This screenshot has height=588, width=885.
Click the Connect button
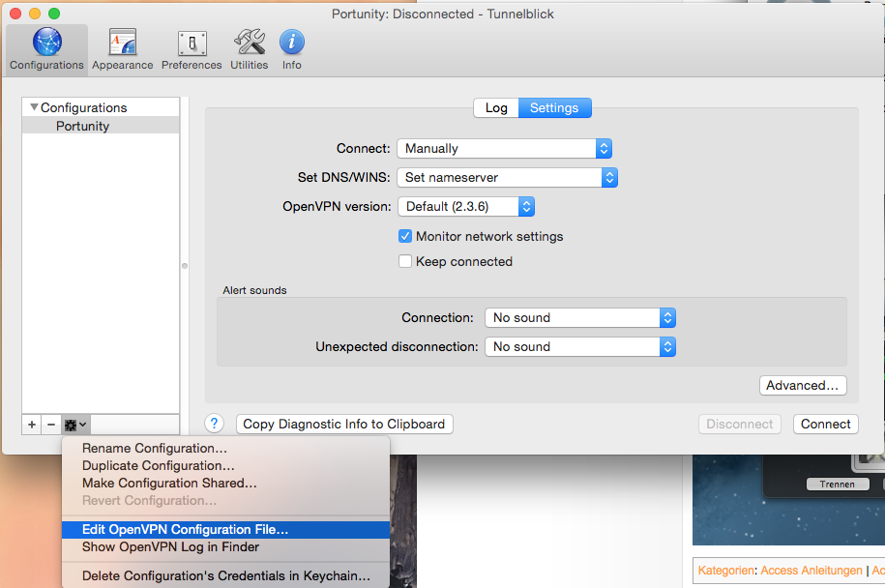(x=825, y=424)
